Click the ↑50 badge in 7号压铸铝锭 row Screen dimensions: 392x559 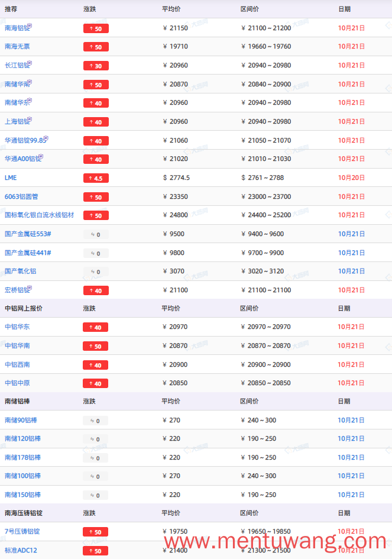point(96,532)
